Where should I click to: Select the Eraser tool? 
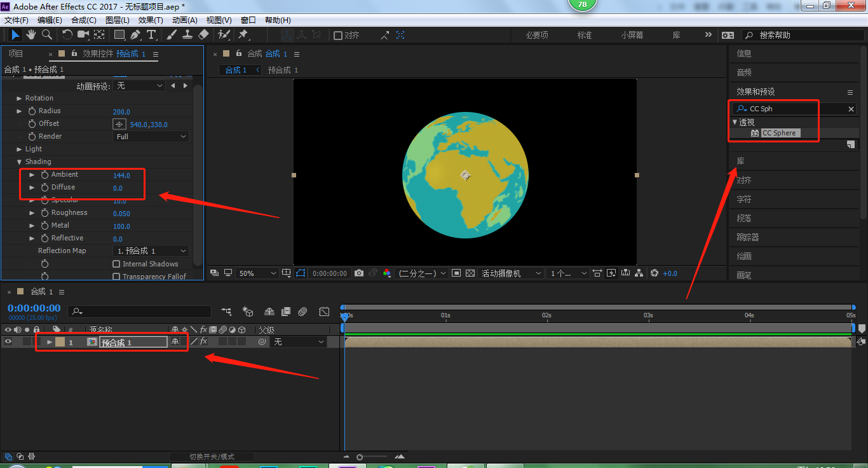click(203, 34)
